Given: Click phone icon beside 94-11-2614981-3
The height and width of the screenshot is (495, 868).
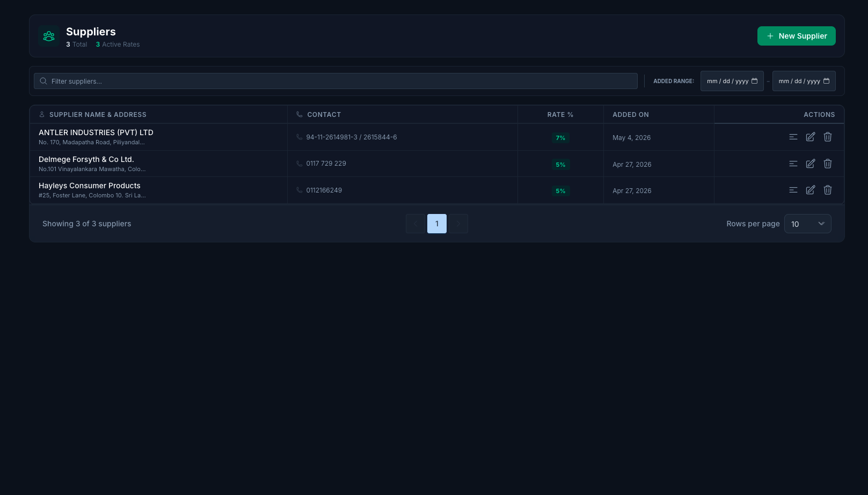Looking at the screenshot, I should click(x=300, y=137).
